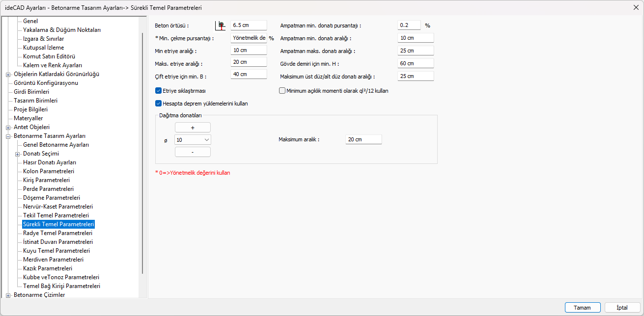Select Sürekli Temel Parametreleri item
Viewport: 644px width, 316px height.
pos(58,225)
